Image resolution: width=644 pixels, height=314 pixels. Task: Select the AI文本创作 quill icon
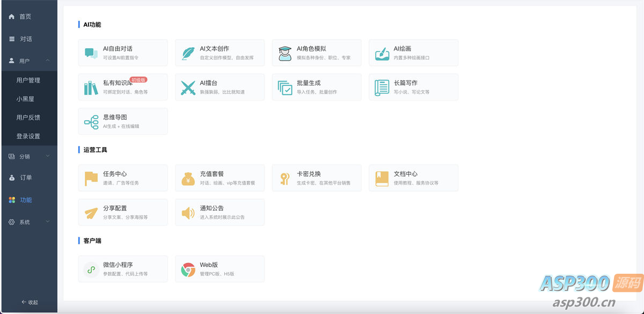187,52
